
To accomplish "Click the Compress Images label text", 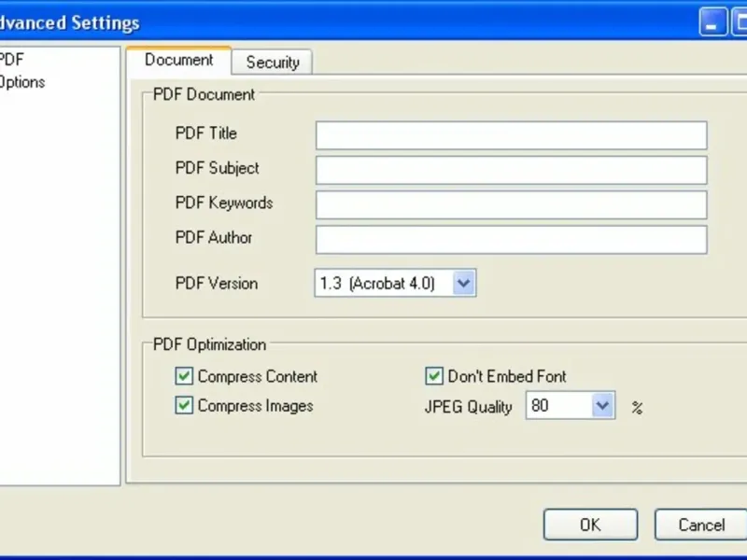I will (x=255, y=406).
